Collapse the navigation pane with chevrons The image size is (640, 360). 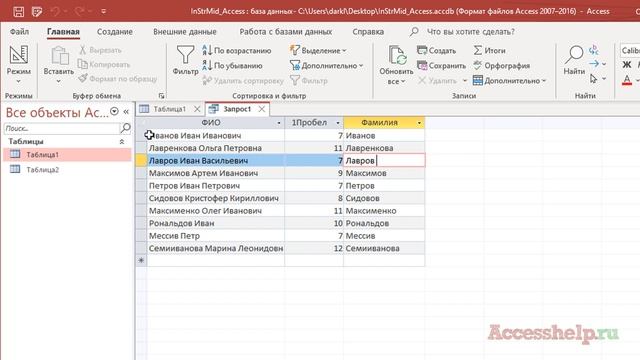(x=126, y=111)
